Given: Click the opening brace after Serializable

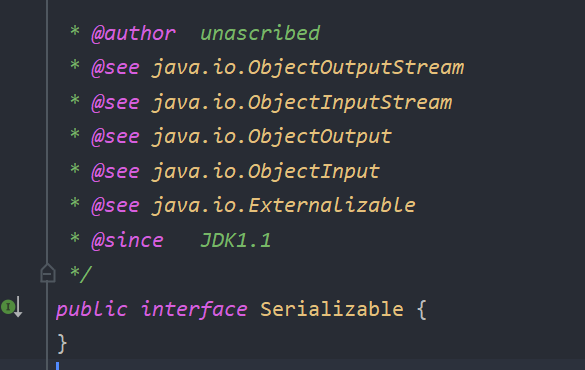Looking at the screenshot, I should 422,310.
